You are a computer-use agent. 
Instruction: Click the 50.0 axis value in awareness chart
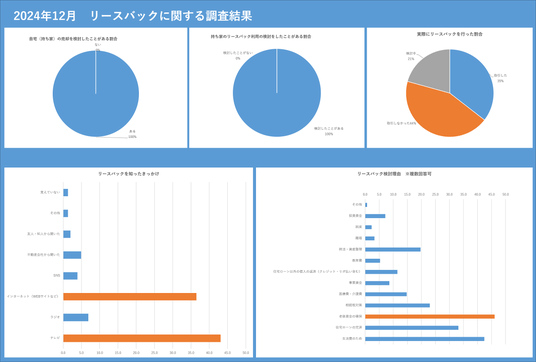246,352
